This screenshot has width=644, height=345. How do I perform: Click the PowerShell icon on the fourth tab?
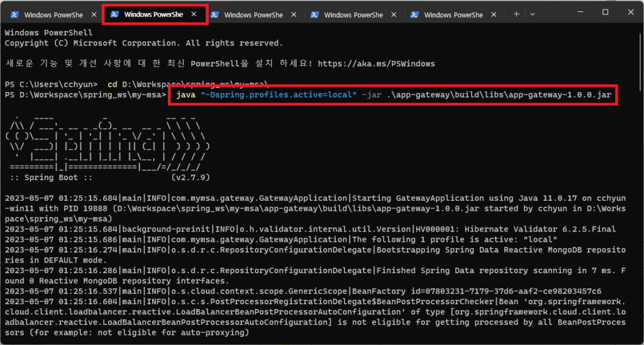tap(314, 14)
